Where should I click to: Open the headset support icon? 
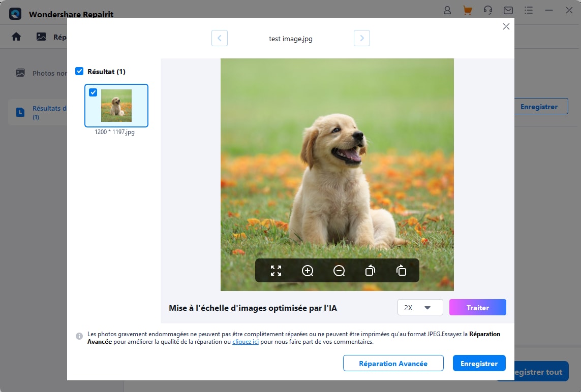click(487, 10)
